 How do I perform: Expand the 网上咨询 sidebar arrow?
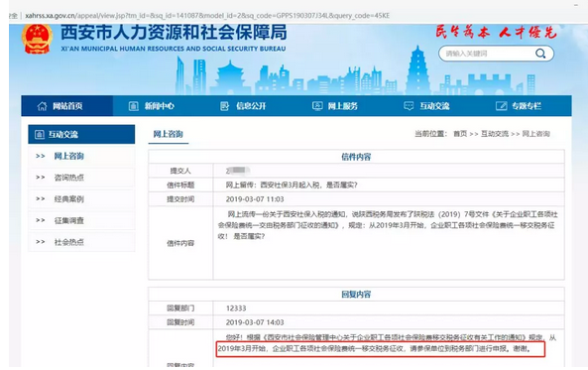(41, 156)
